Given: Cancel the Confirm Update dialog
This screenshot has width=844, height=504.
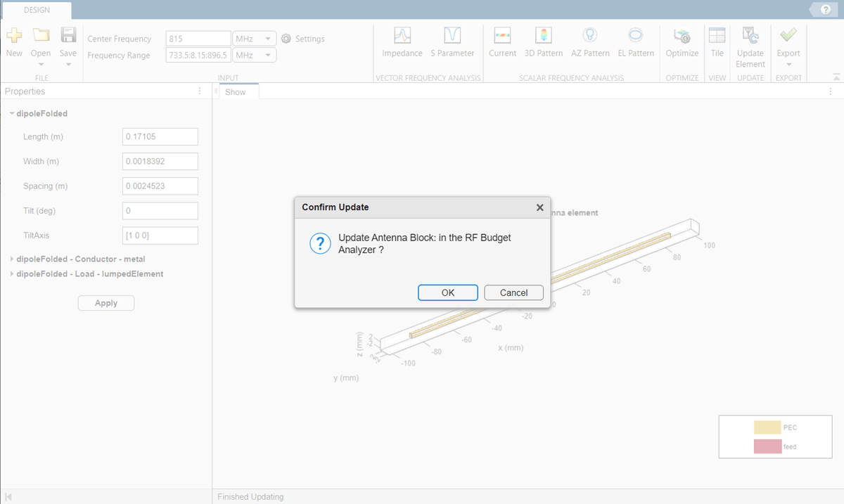Looking at the screenshot, I should 514,292.
